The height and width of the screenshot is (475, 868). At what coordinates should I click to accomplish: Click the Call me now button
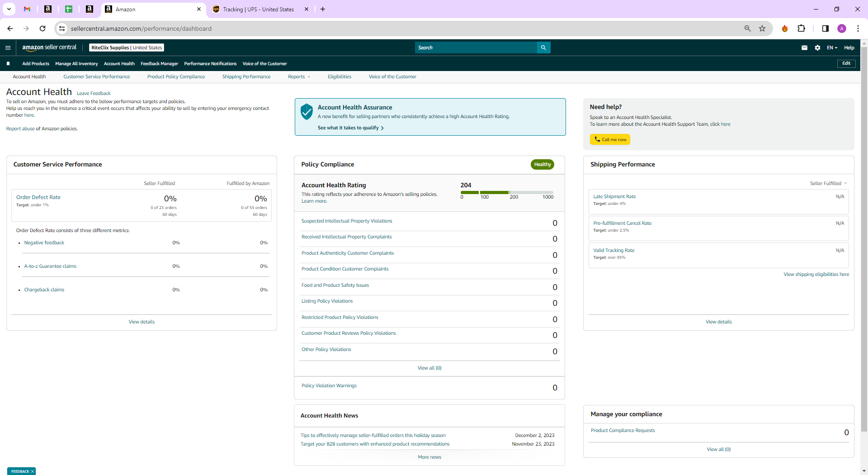click(610, 139)
